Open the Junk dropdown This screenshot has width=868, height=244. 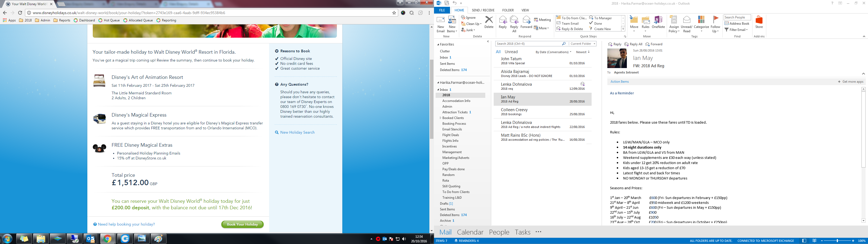pyautogui.click(x=468, y=30)
